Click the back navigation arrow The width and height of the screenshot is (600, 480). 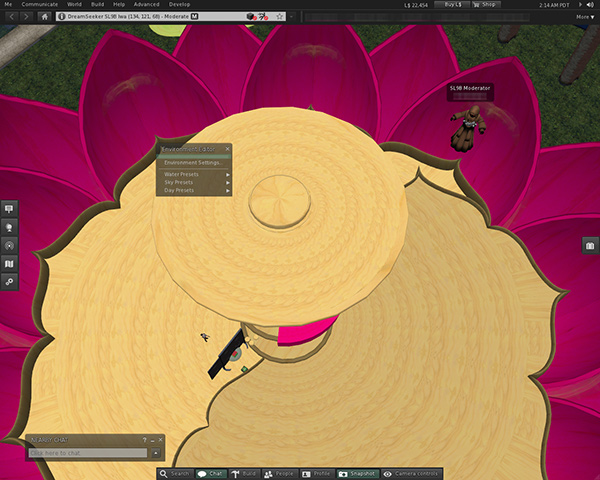(x=10, y=17)
